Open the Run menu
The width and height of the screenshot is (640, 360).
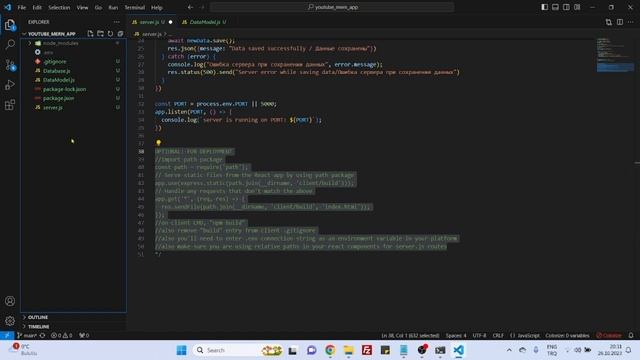113,7
